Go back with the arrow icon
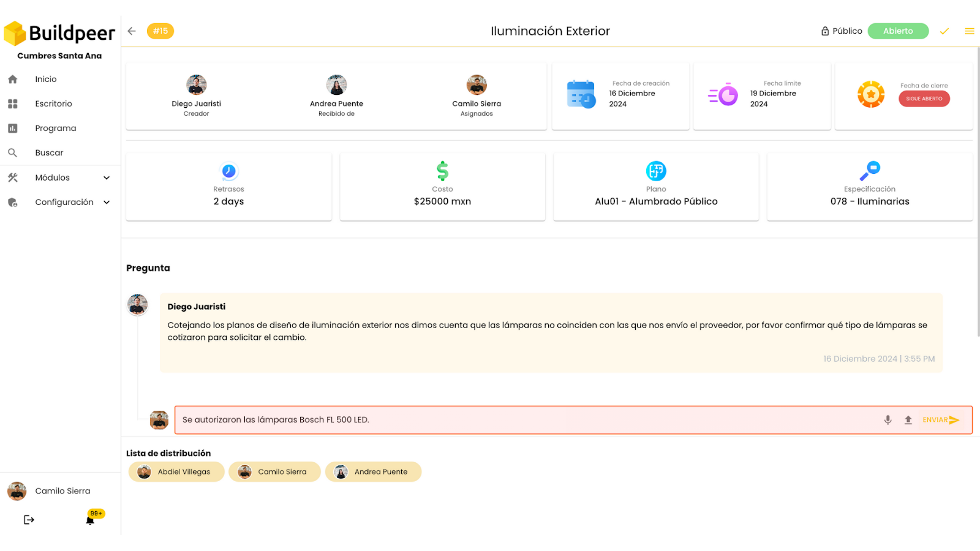This screenshot has height=551, width=980. [132, 31]
